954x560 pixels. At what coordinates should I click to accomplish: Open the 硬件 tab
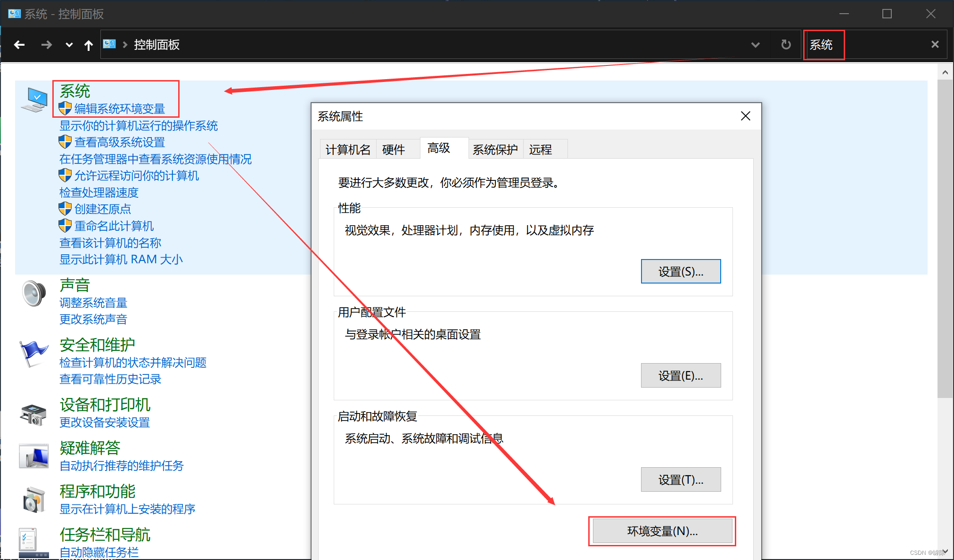coord(394,150)
